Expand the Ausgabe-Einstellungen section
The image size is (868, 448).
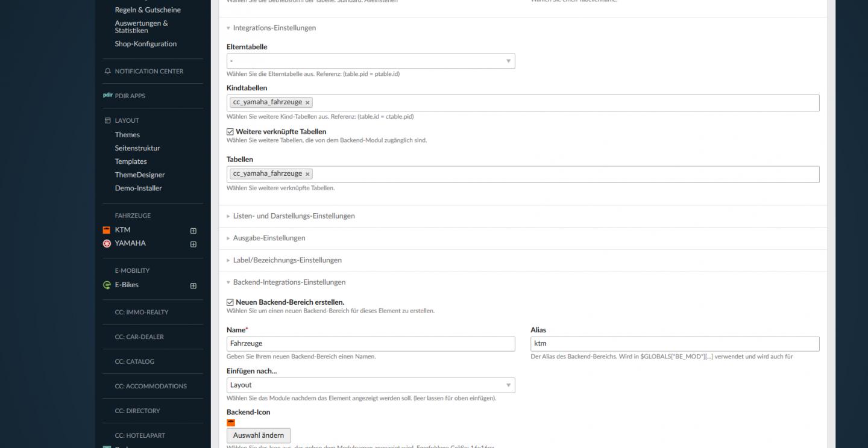(269, 238)
